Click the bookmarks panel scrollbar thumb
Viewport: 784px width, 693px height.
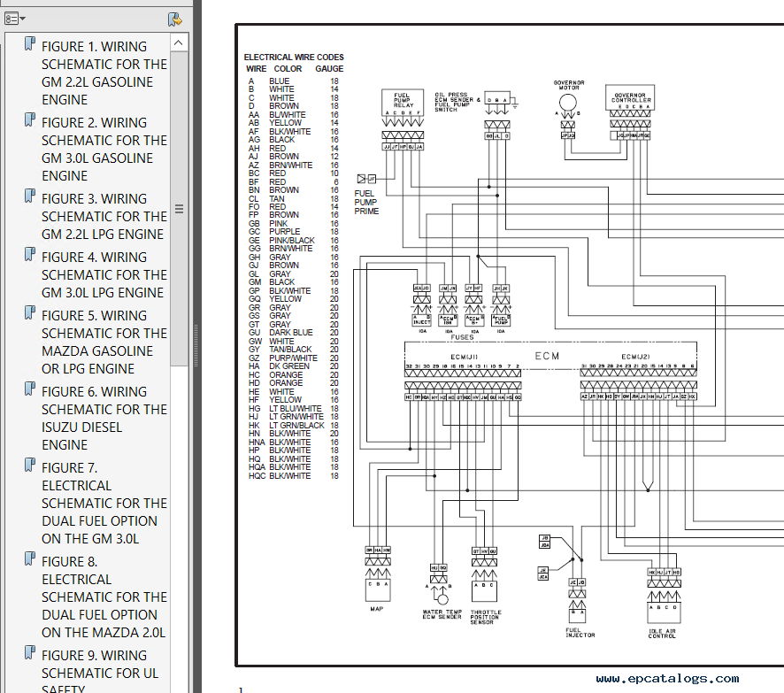click(179, 209)
